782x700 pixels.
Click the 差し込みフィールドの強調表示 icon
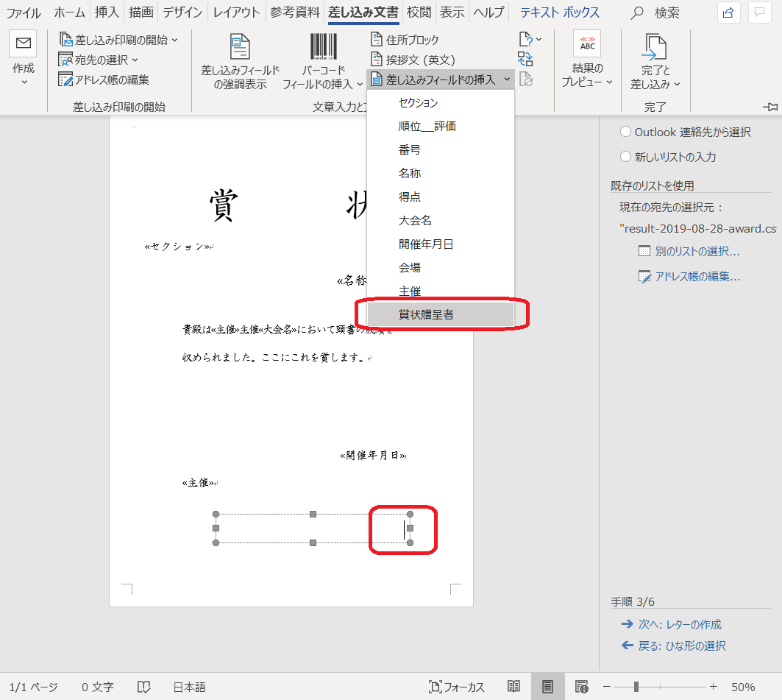240,47
